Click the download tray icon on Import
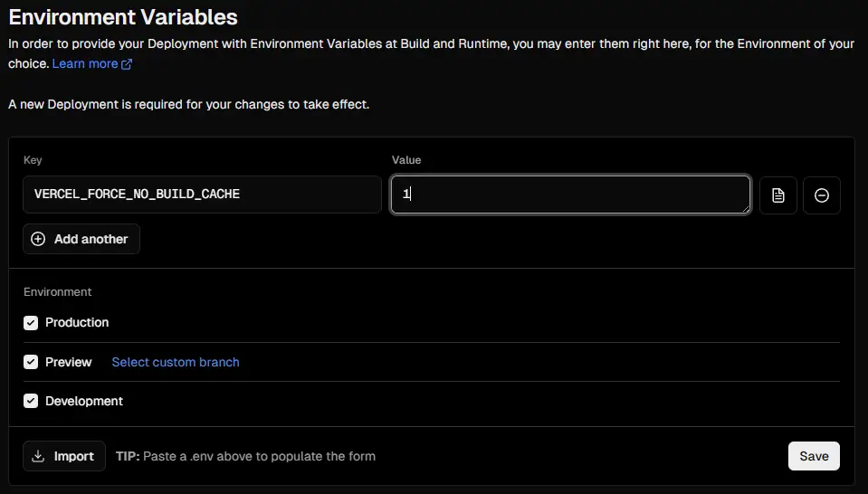Screen dimensions: 868x494 [x=38, y=456]
